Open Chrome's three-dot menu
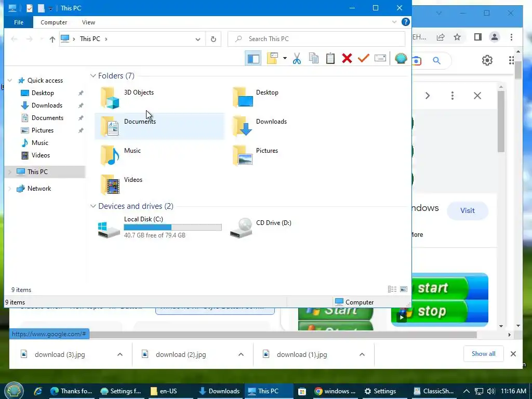 tap(511, 37)
